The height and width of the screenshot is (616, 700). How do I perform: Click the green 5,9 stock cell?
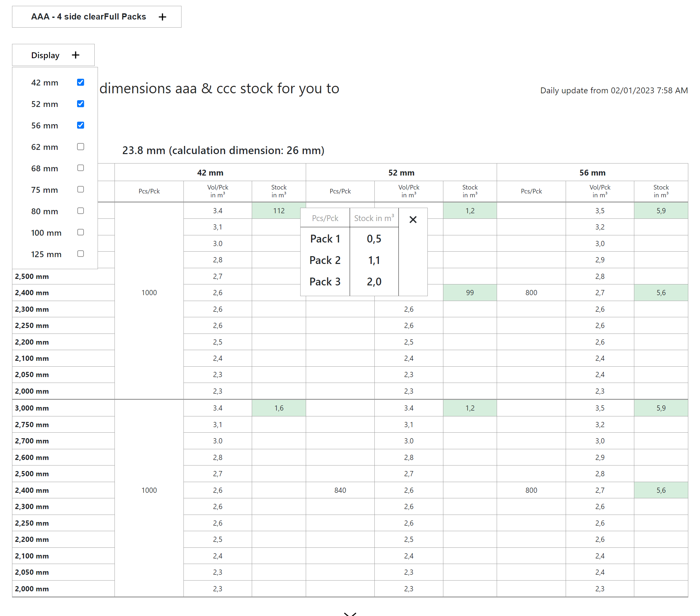click(x=661, y=210)
